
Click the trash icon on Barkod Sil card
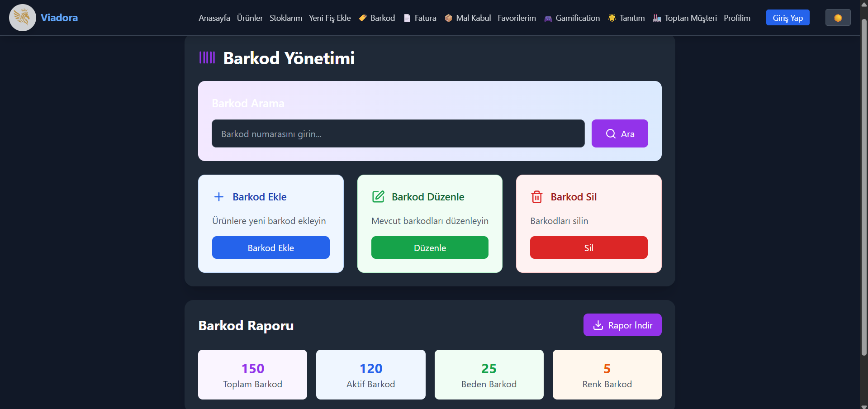click(x=537, y=197)
